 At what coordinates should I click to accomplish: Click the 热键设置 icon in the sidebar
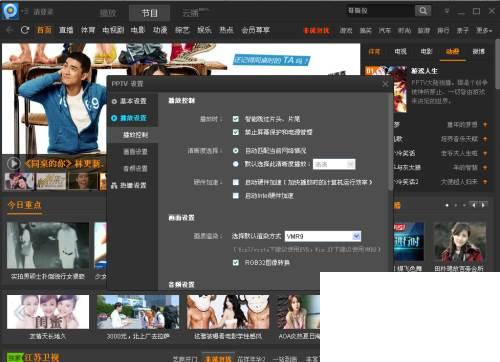coord(114,185)
